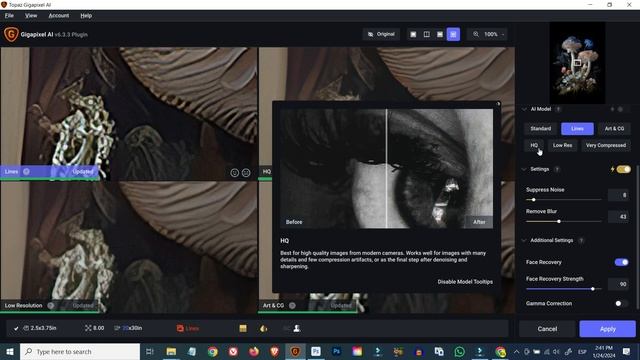Image resolution: width=640 pixels, height=360 pixels.
Task: Open Photoshop from the taskbar
Action: click(x=336, y=351)
